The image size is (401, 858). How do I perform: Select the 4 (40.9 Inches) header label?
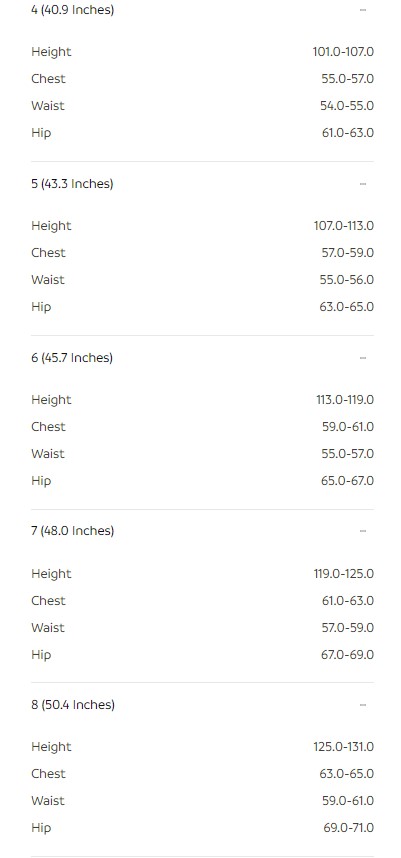[x=73, y=10]
